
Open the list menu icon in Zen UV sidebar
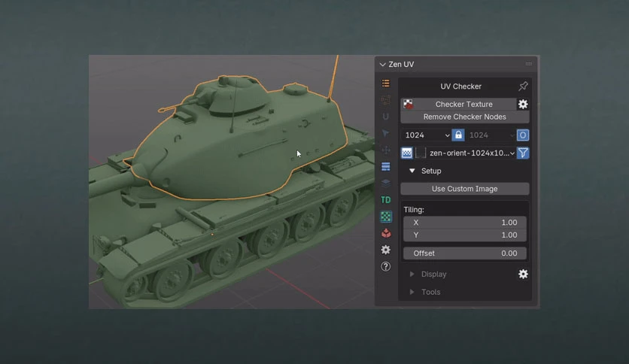[385, 83]
